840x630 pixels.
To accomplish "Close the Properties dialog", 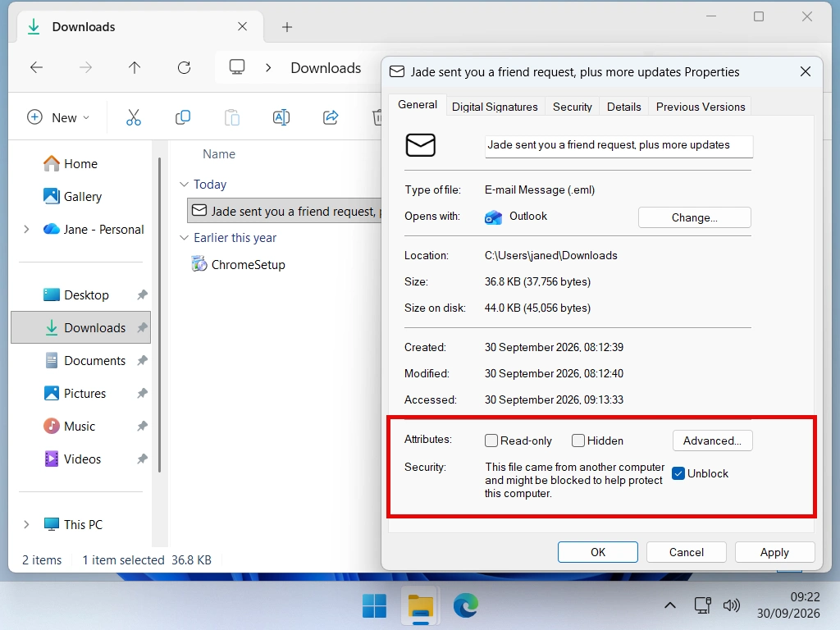I will 806,72.
